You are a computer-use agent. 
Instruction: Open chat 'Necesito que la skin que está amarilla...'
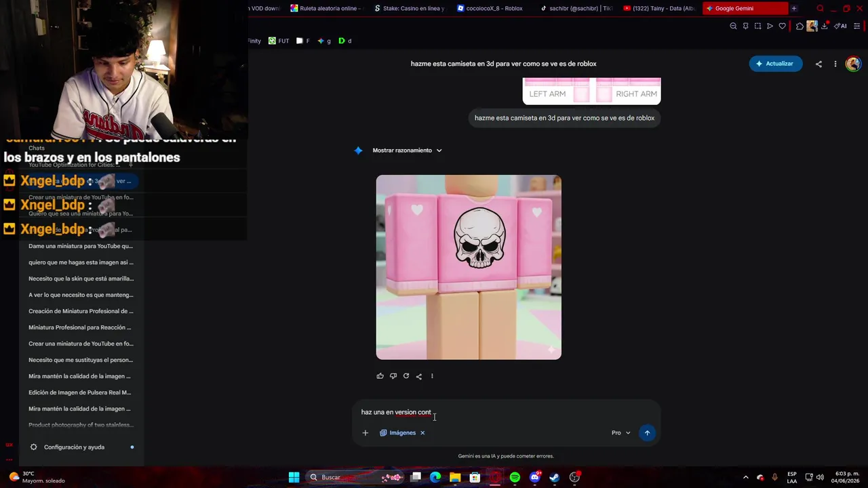[81, 279]
